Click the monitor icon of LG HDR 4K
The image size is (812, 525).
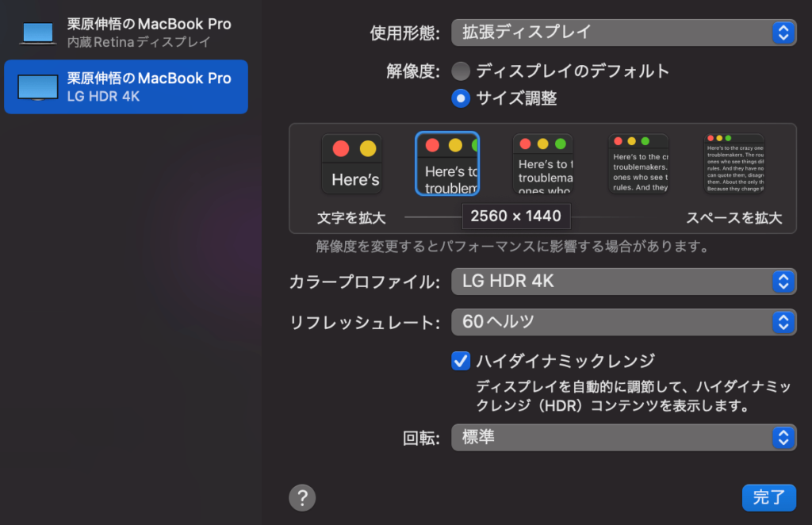pyautogui.click(x=38, y=87)
